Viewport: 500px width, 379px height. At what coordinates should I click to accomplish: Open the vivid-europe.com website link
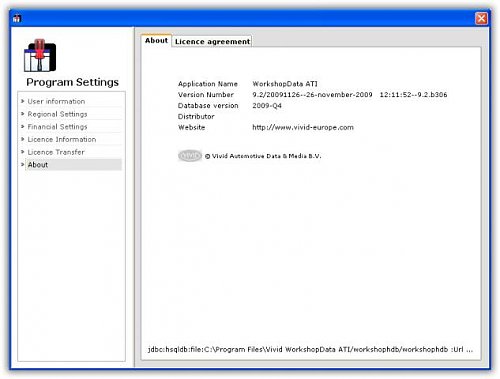click(x=303, y=127)
